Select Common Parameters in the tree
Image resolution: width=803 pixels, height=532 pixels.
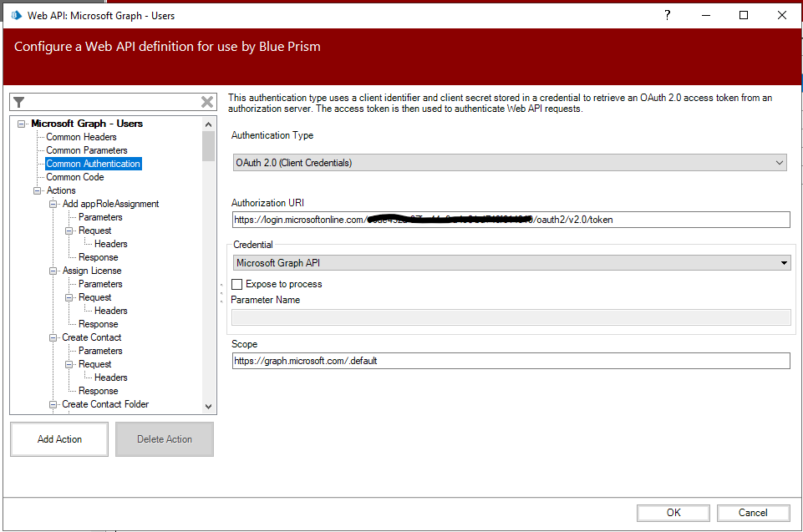point(86,150)
